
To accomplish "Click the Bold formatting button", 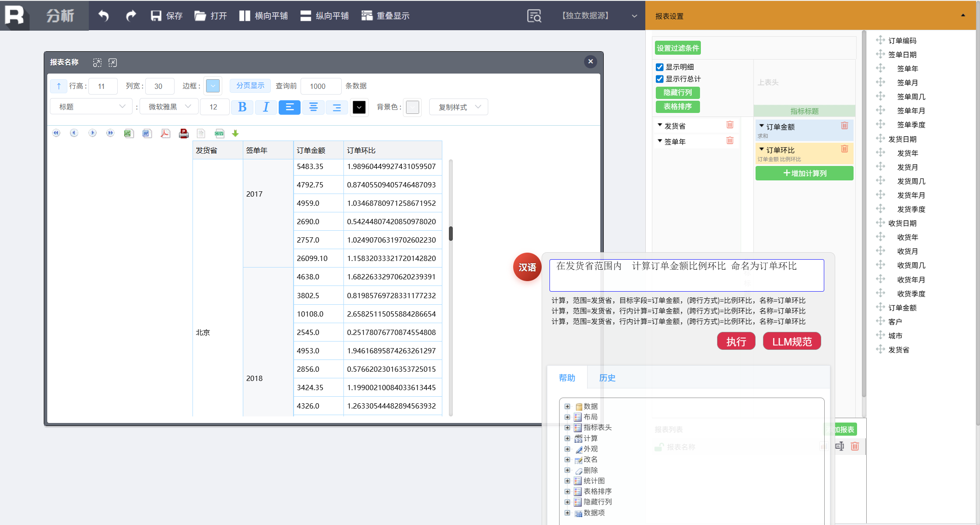I will click(242, 107).
